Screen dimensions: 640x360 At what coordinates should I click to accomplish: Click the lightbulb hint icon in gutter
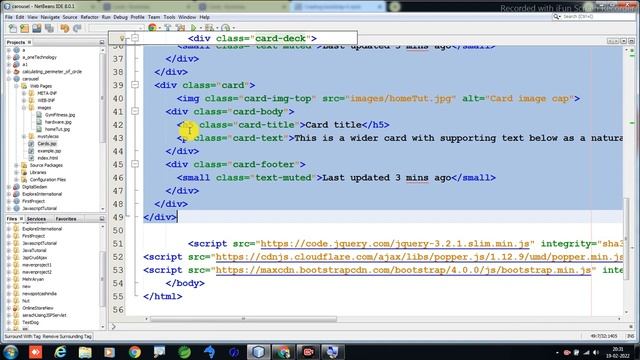point(122,38)
